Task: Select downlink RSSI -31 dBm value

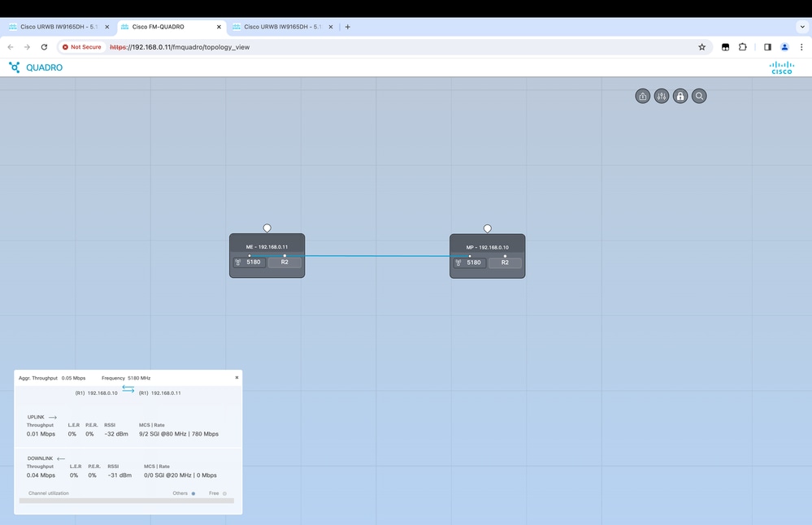Action: point(119,475)
